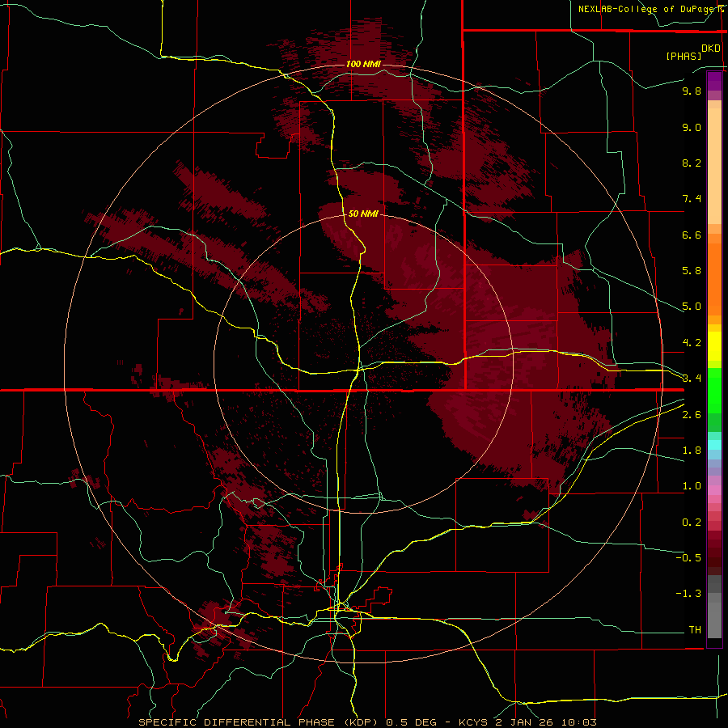Click the NEXLAB-College of DuPage label
This screenshot has height=728, width=728.
pos(648,9)
